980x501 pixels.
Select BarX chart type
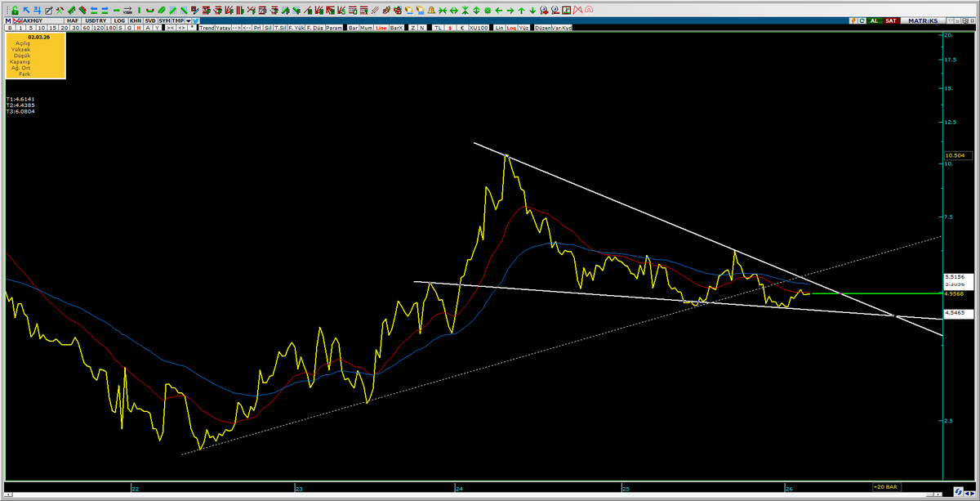396,28
